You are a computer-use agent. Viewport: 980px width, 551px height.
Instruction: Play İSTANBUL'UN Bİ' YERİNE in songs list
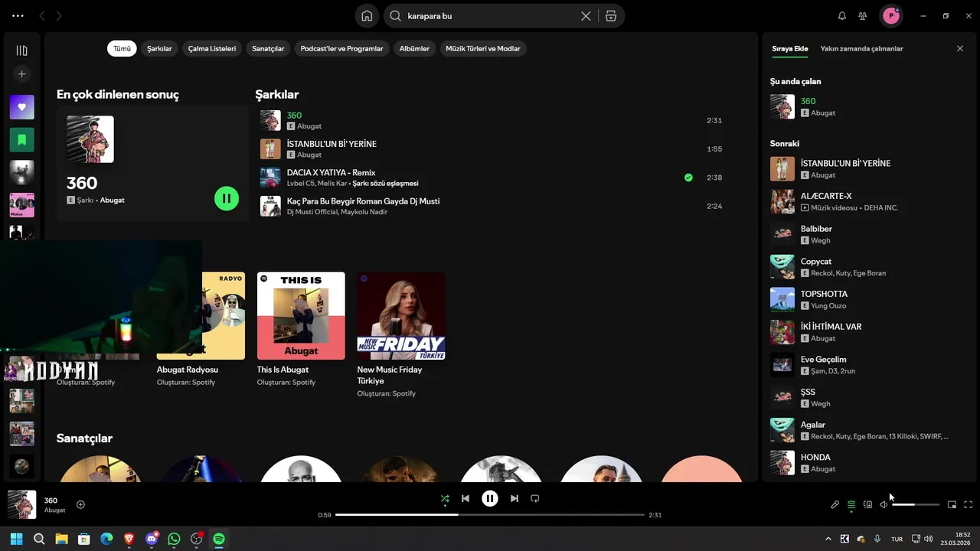[492, 149]
